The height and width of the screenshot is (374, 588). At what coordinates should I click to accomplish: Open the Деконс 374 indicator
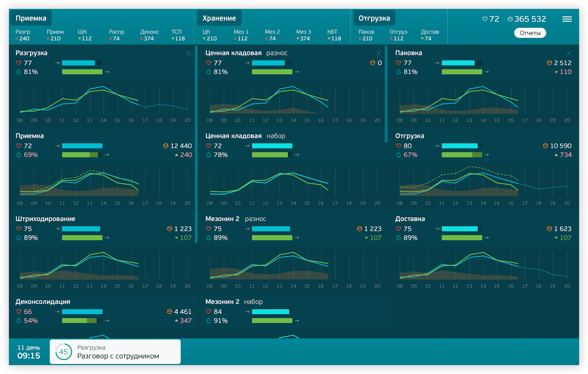[x=149, y=35]
